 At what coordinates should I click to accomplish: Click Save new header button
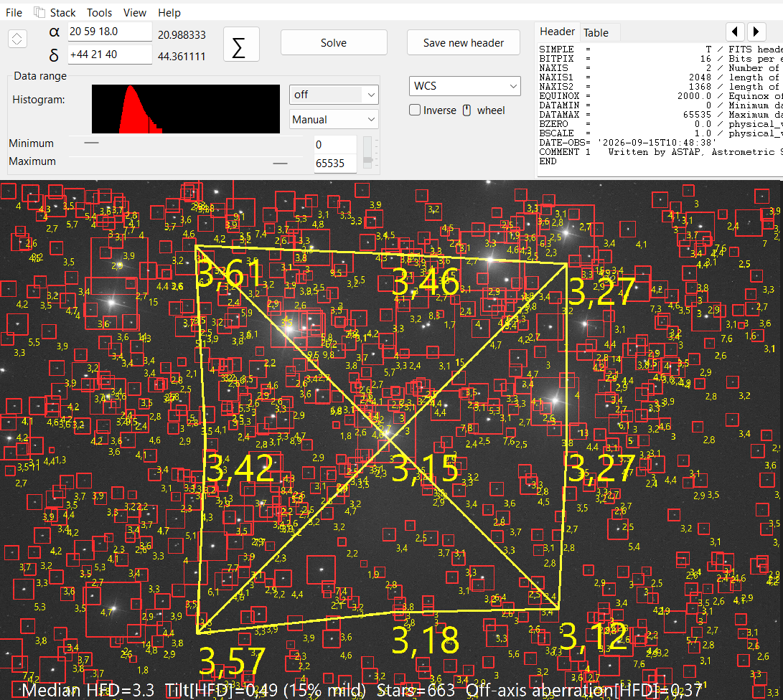(x=464, y=43)
